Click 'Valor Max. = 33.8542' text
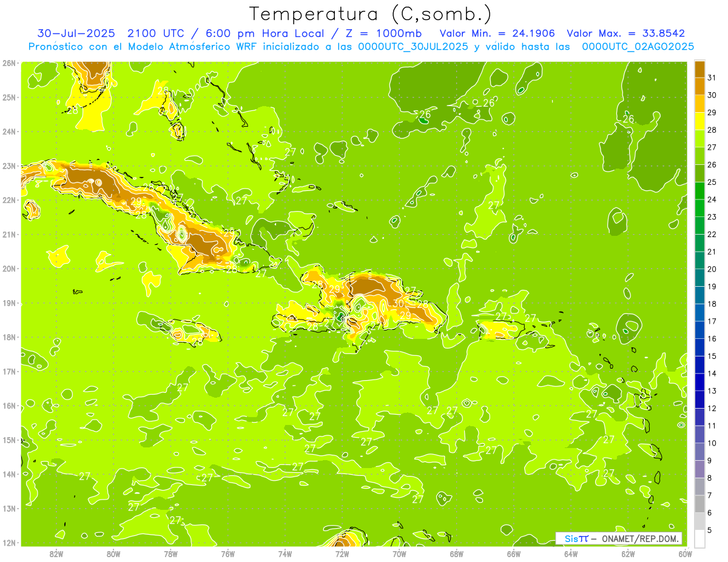This screenshot has height=562, width=728. point(625,33)
